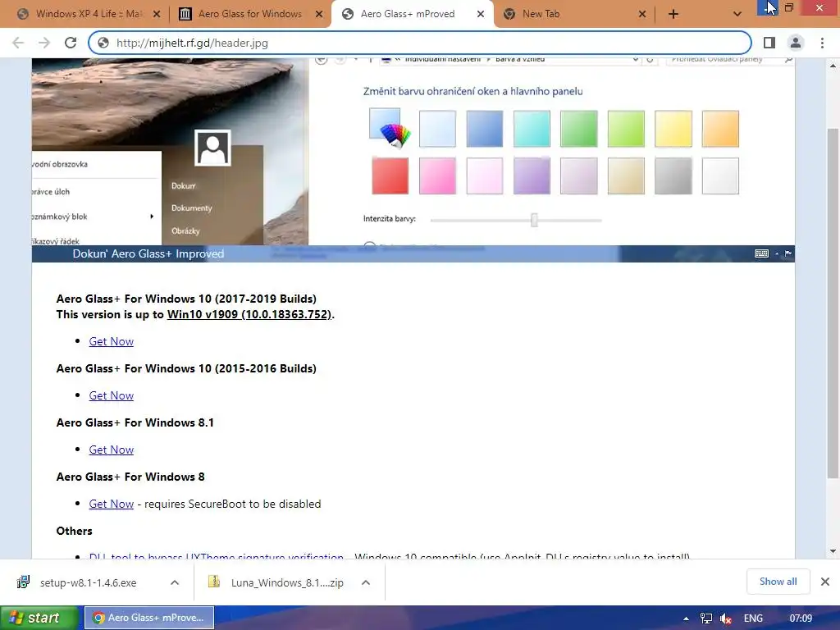840x630 pixels.
Task: Pick the red color swatch
Action: pyautogui.click(x=390, y=176)
